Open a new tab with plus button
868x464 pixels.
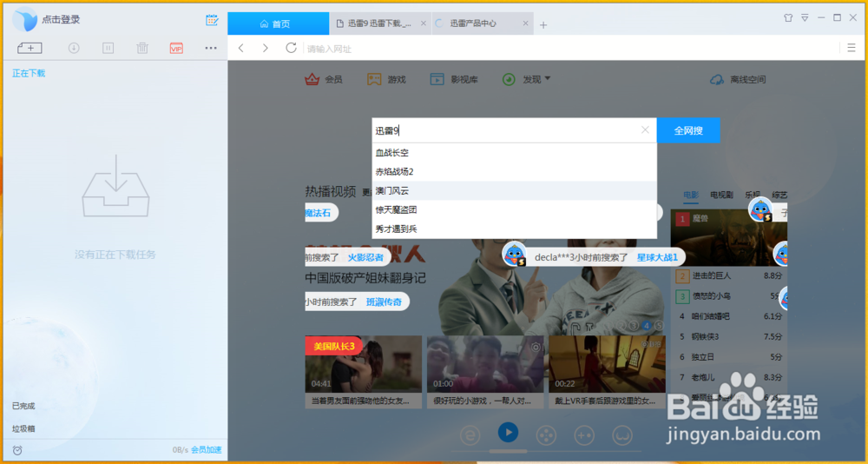click(543, 25)
